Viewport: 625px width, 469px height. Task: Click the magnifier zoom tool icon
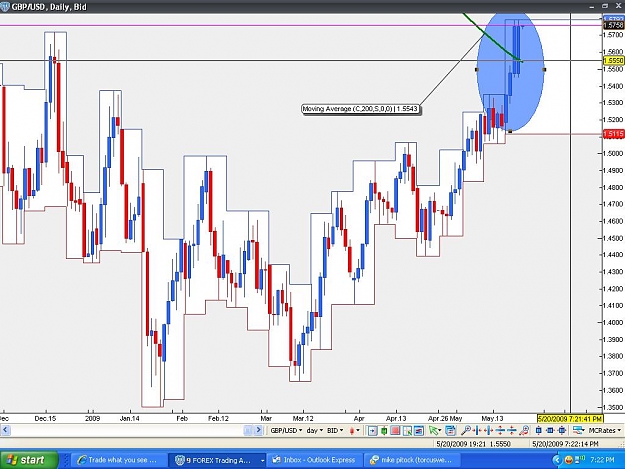[466, 430]
